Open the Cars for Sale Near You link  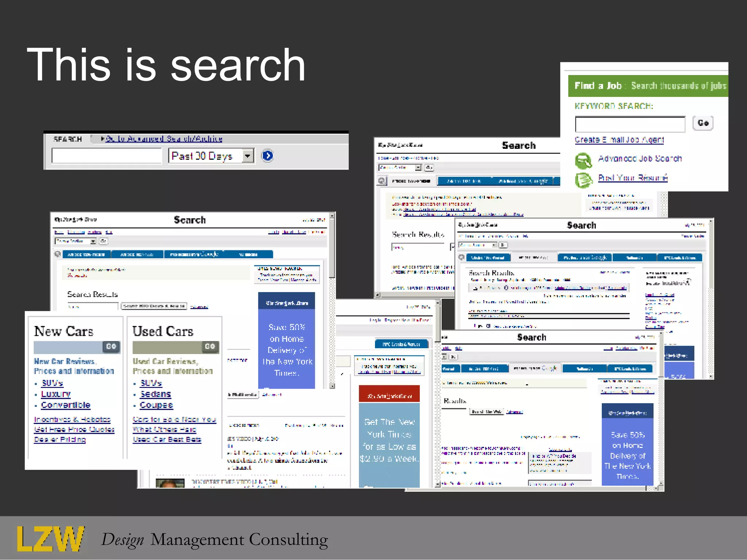(x=174, y=420)
